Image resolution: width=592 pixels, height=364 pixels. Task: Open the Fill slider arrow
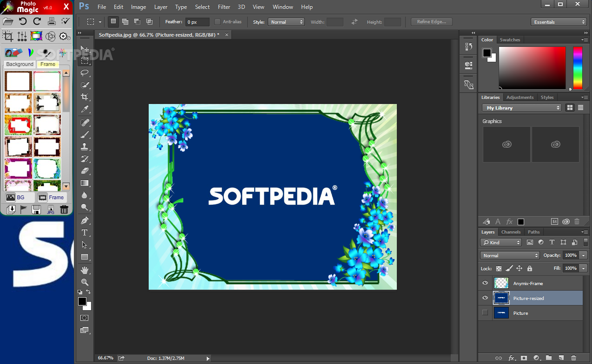[x=584, y=268]
